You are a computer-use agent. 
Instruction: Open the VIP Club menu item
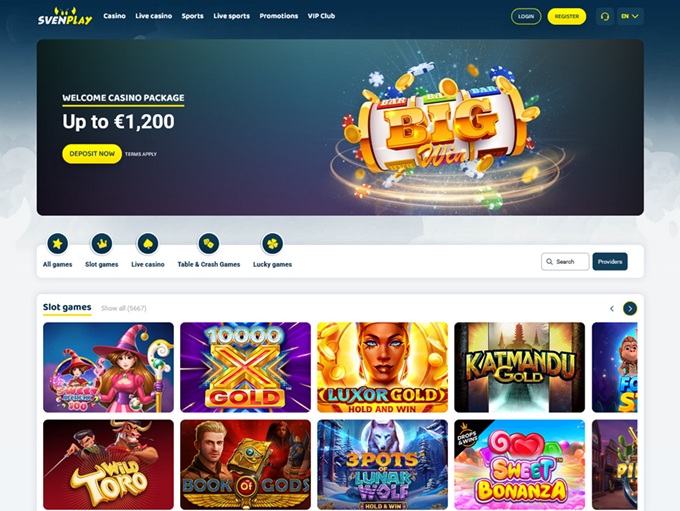click(x=321, y=16)
